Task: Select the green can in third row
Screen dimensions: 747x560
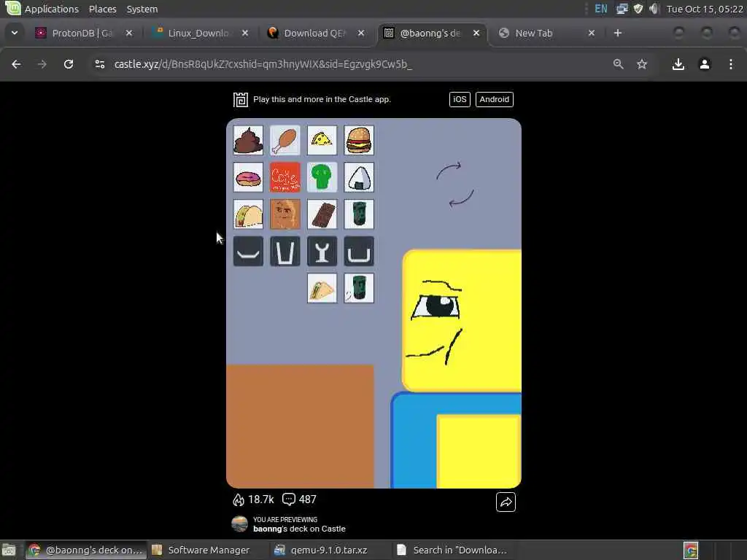Action: [x=359, y=214]
